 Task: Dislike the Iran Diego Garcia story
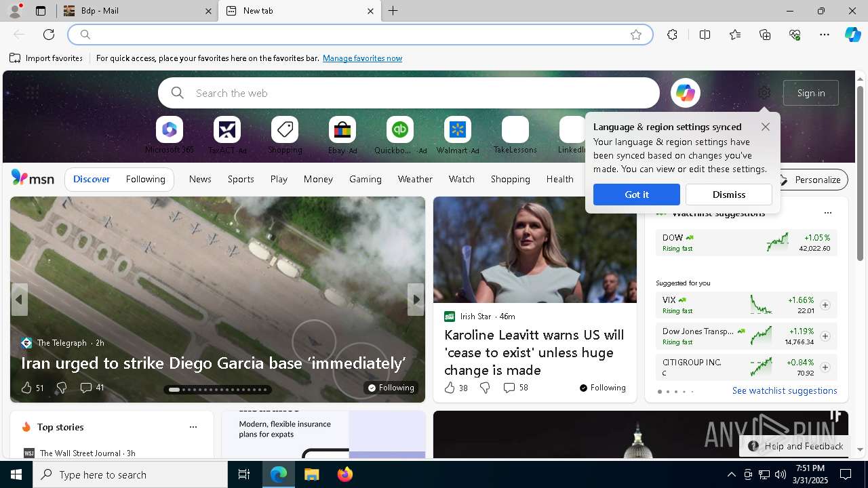point(61,388)
